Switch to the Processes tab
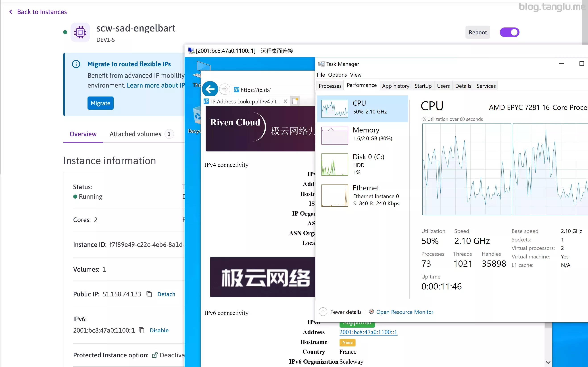Viewport: 588px width, 367px height. tap(330, 86)
